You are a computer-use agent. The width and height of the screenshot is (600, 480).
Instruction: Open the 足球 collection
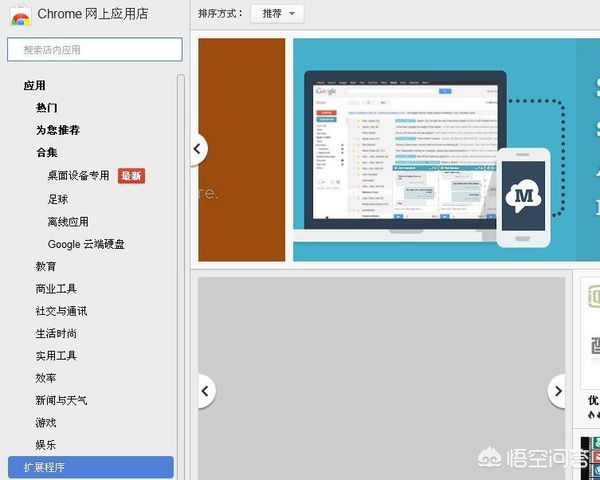[x=58, y=199]
